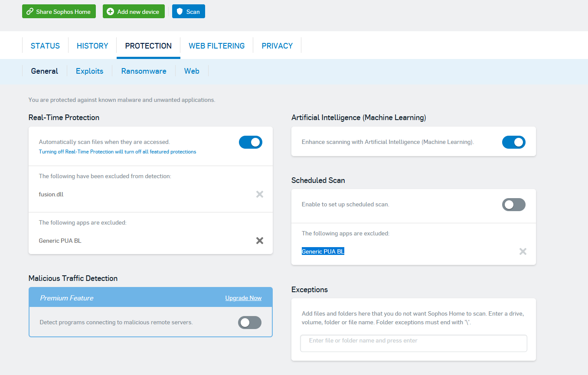The image size is (588, 375).
Task: Focus the exceptions file or folder input
Action: pyautogui.click(x=413, y=343)
